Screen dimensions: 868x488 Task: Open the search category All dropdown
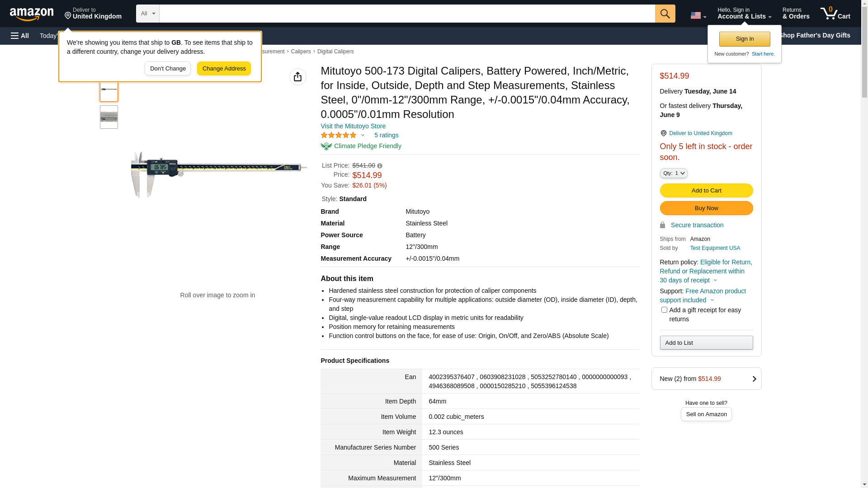(x=147, y=14)
